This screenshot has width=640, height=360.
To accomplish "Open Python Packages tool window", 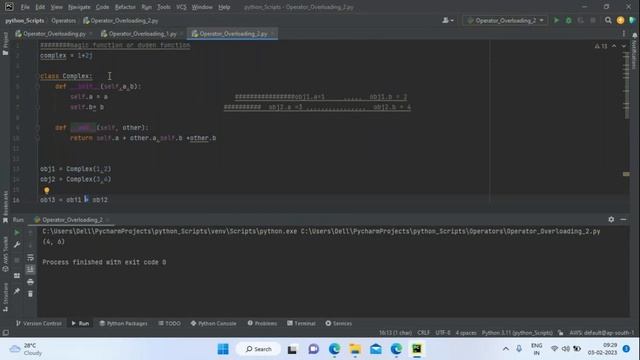I will [123, 323].
